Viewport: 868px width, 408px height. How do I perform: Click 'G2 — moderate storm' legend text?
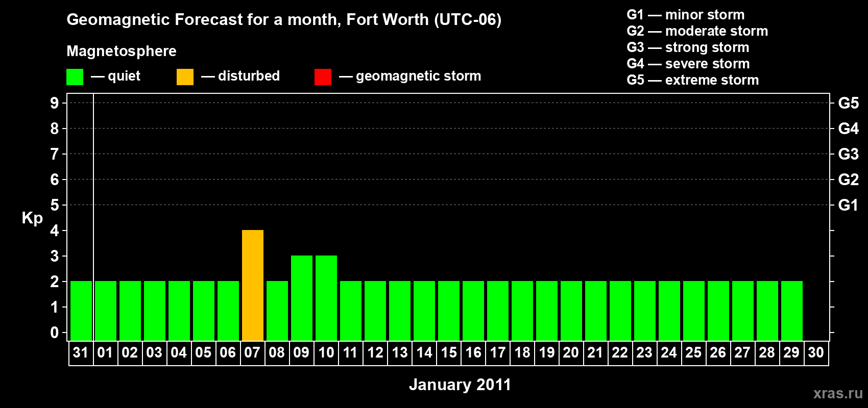[x=697, y=31]
